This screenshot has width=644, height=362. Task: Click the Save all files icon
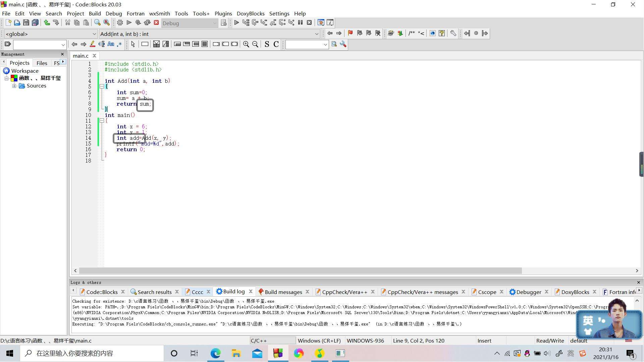35,23
